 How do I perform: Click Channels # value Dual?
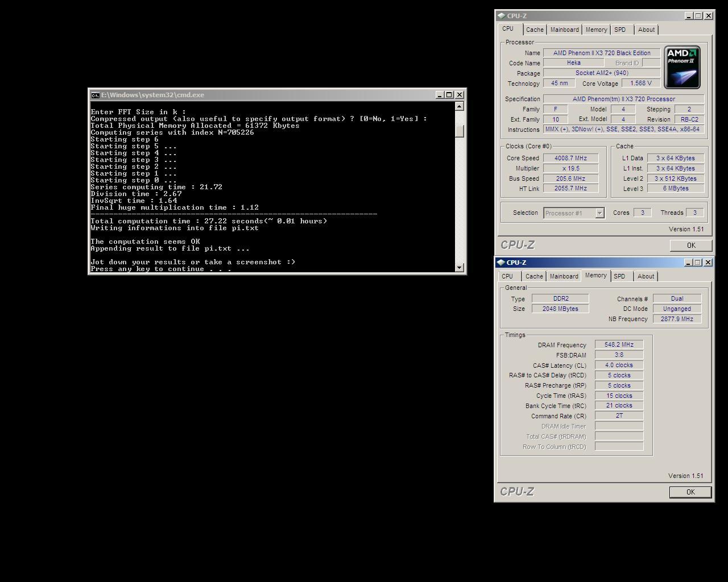click(x=677, y=298)
